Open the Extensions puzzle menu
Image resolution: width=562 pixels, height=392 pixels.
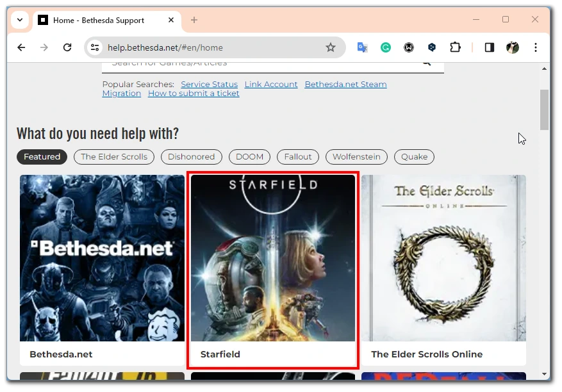(455, 47)
